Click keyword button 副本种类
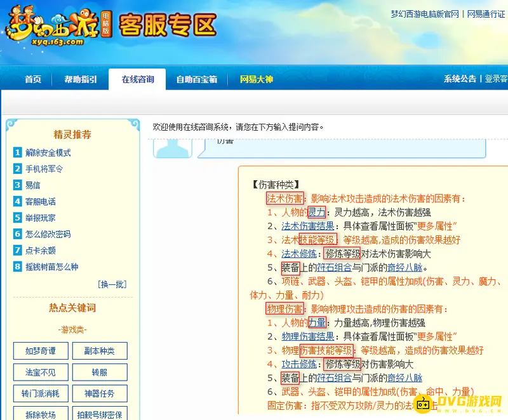 [x=100, y=351]
